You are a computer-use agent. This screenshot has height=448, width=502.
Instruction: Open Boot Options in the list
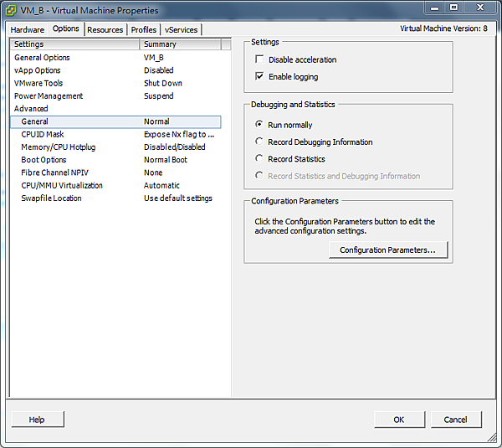pyautogui.click(x=44, y=160)
